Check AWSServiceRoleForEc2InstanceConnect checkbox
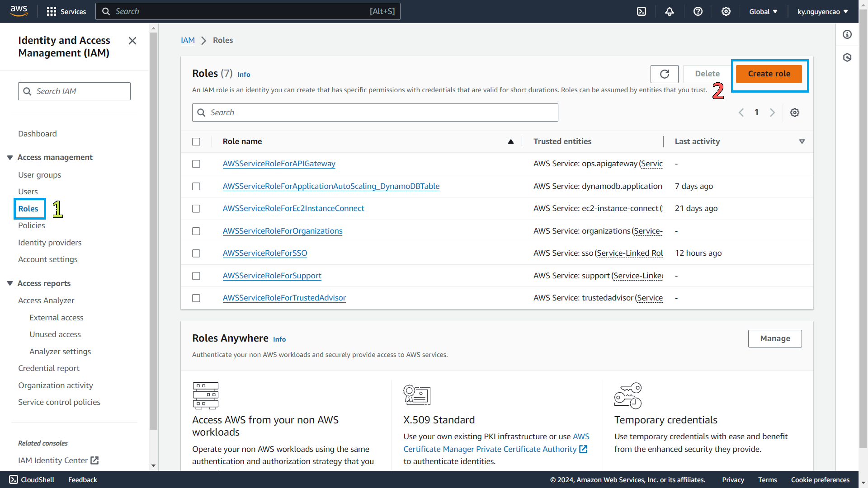The image size is (868, 488). tap(196, 209)
